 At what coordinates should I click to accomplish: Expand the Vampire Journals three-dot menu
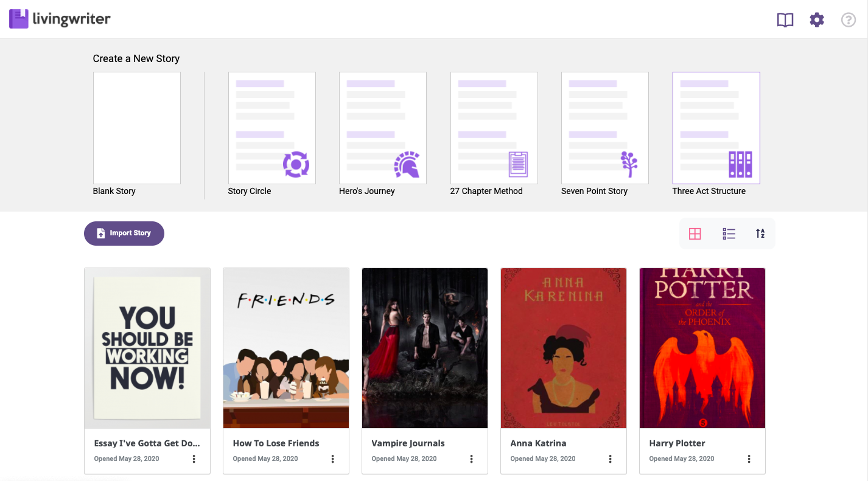click(472, 459)
